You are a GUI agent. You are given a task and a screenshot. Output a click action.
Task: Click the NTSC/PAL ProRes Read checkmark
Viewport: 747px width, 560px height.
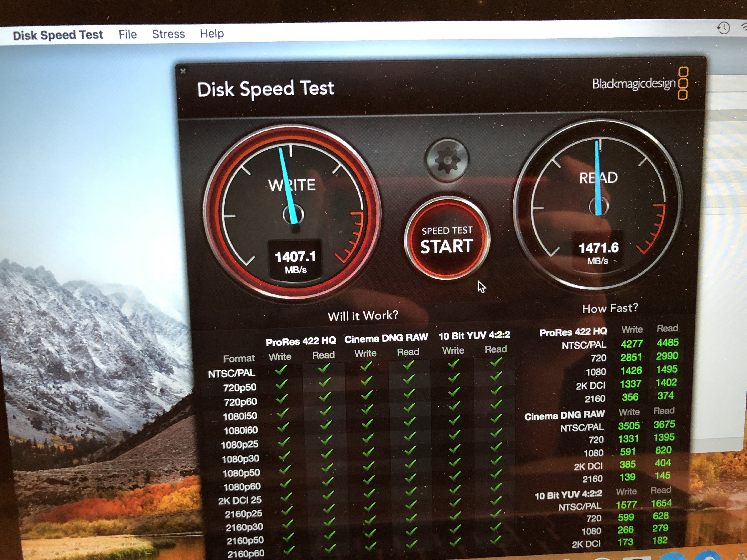(324, 368)
